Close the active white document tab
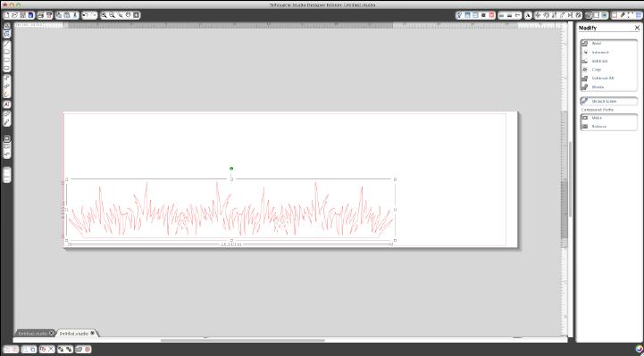The image size is (644, 356). 92,333
